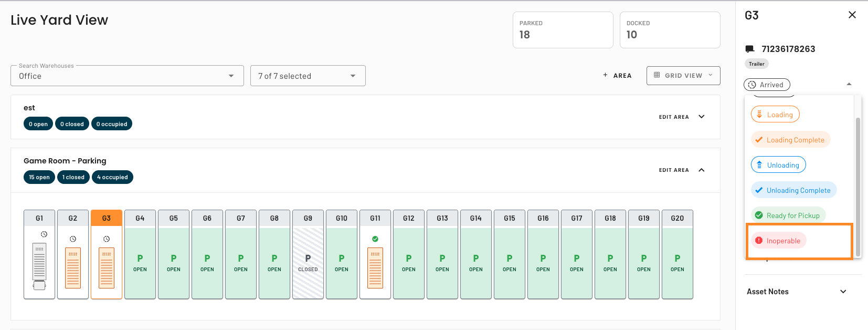The height and width of the screenshot is (330, 868).
Task: Choose Unloading status option
Action: [x=778, y=165]
